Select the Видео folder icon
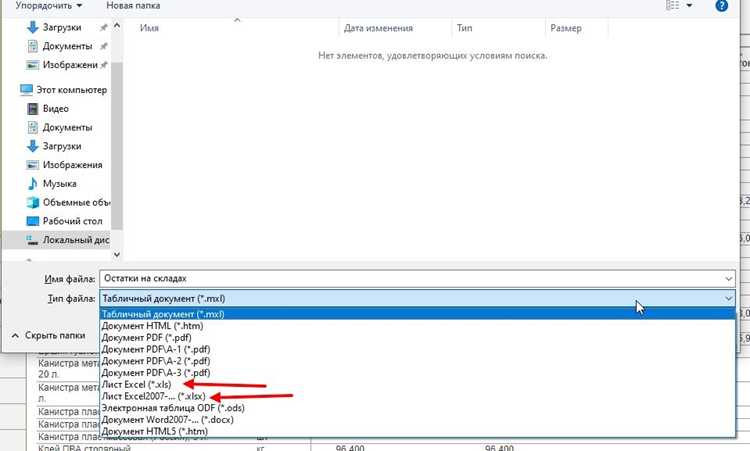Image resolution: width=750 pixels, height=451 pixels. pyautogui.click(x=33, y=109)
